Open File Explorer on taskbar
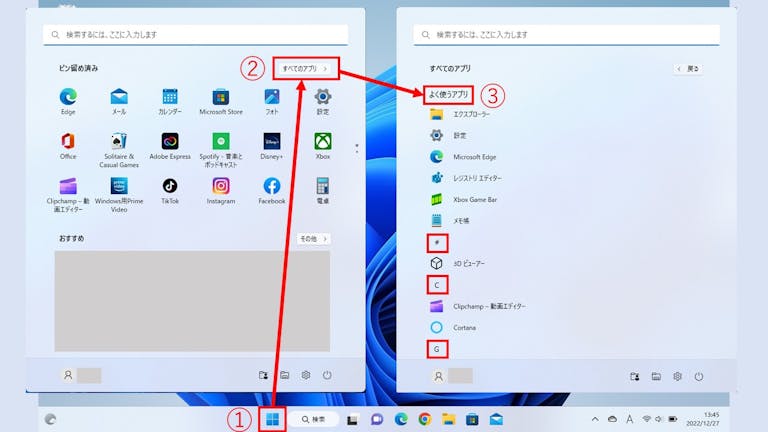The width and height of the screenshot is (768, 432). pyautogui.click(x=449, y=419)
